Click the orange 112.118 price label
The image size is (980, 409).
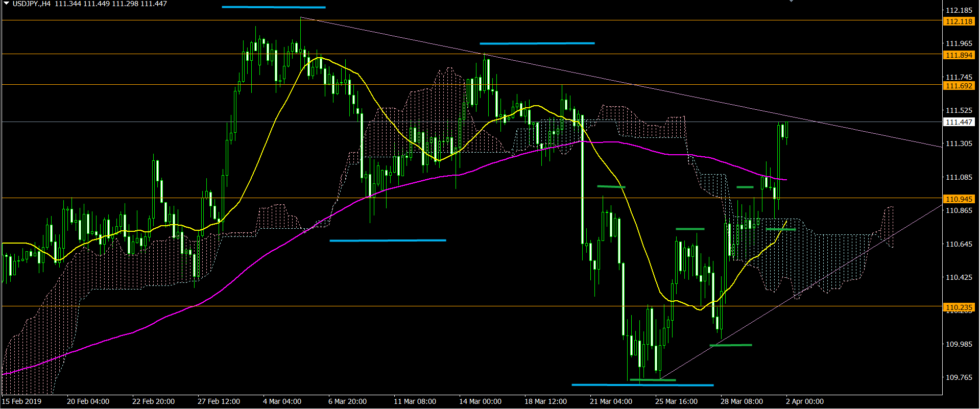(959, 21)
